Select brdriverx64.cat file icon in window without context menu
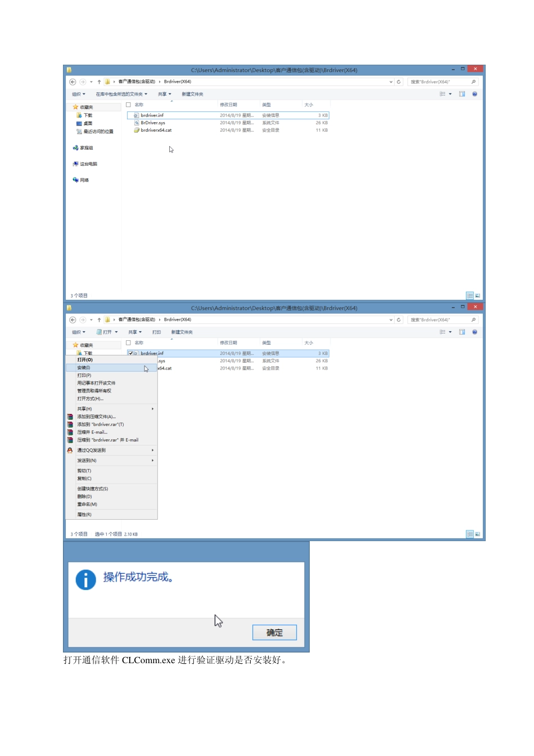Screen dimensions: 534x756 point(136,130)
